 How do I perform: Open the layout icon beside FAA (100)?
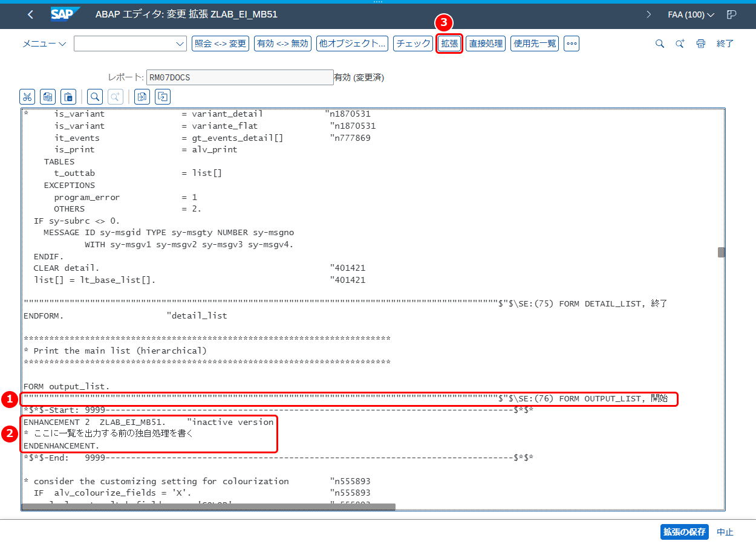click(x=731, y=15)
